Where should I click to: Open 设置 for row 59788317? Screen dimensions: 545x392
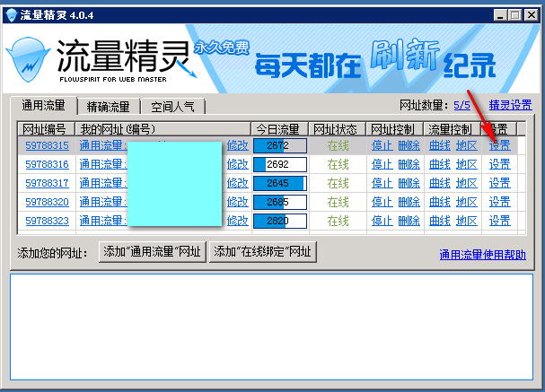[x=500, y=183]
